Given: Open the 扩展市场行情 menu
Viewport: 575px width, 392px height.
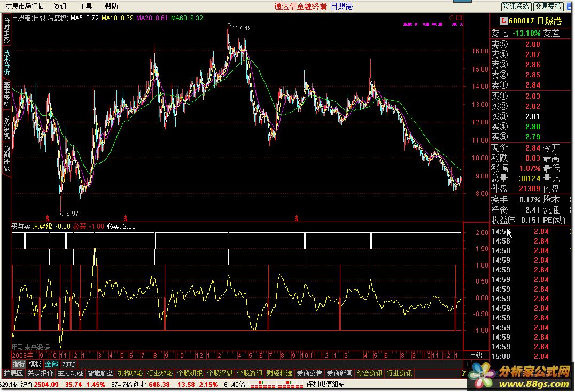Looking at the screenshot, I should click(x=25, y=6).
